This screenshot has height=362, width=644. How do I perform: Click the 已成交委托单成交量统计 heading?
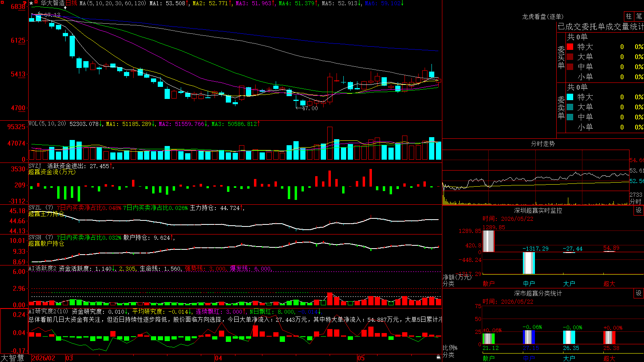601,27
